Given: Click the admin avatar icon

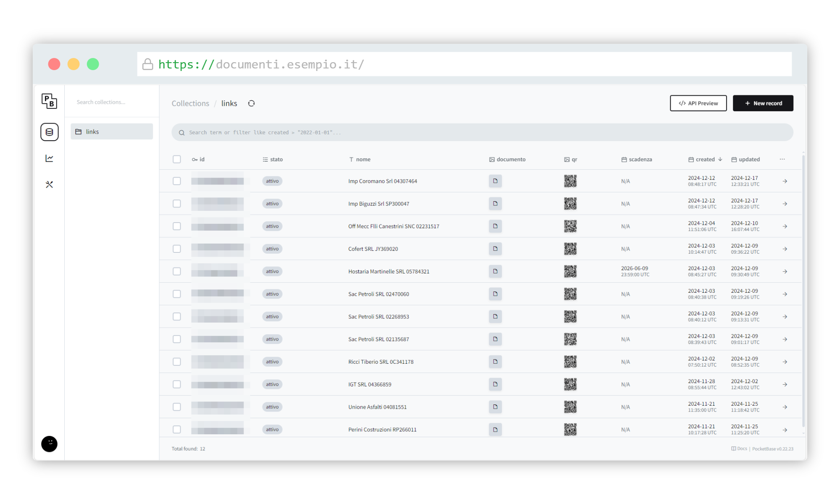Looking at the screenshot, I should click(x=49, y=444).
